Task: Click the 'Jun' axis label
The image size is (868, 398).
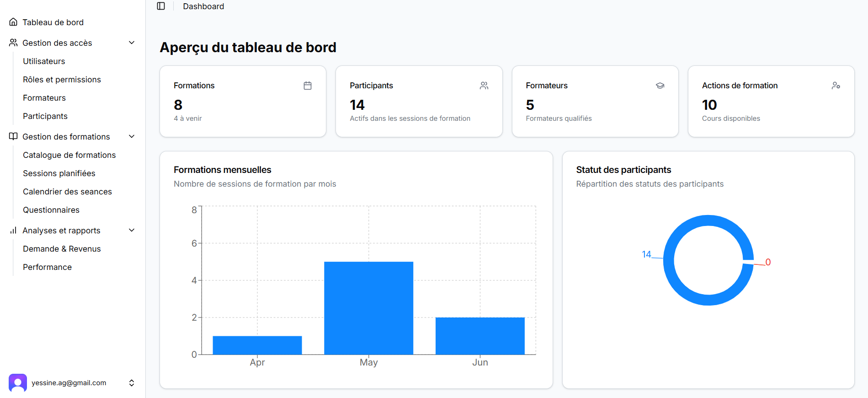Action: [480, 362]
